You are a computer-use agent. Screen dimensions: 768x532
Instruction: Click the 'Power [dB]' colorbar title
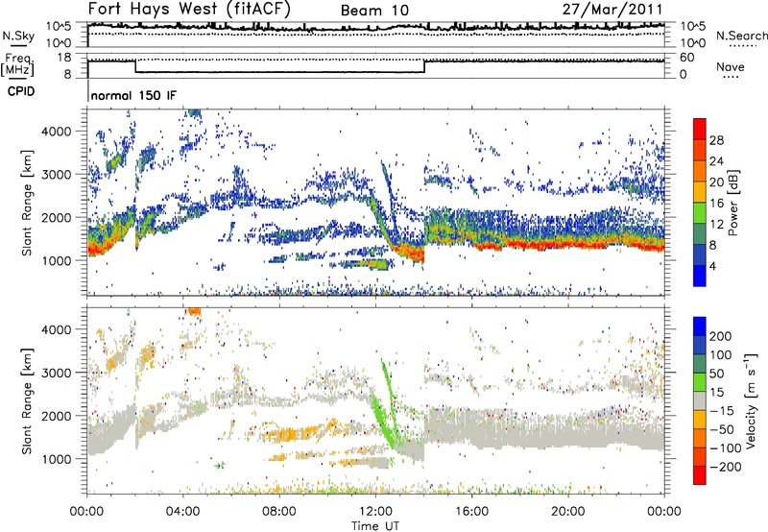coord(732,203)
